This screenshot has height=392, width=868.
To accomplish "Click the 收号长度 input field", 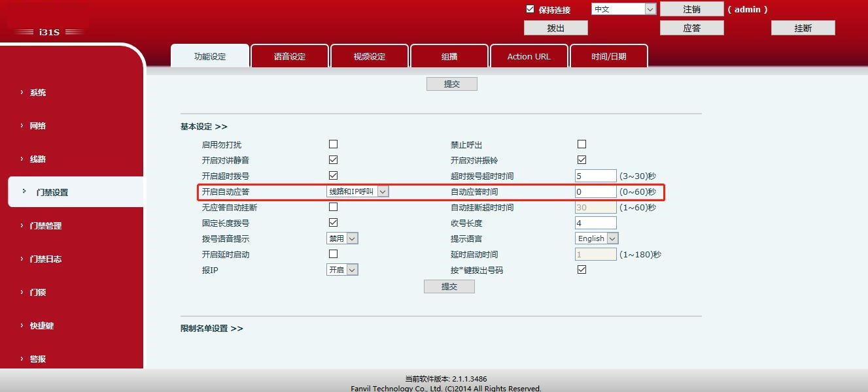I will tap(595, 222).
